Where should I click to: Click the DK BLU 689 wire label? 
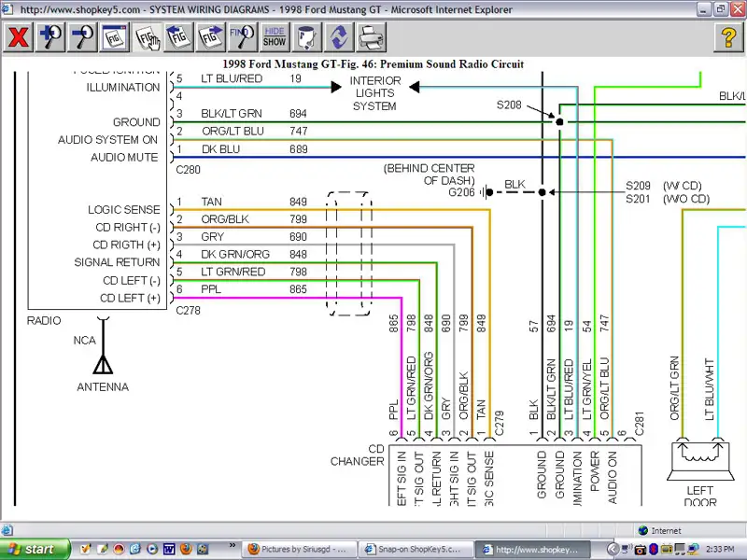pos(254,149)
